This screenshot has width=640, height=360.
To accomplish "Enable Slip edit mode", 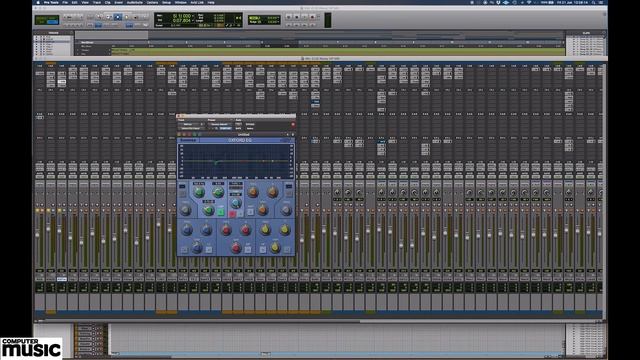I will [41, 22].
